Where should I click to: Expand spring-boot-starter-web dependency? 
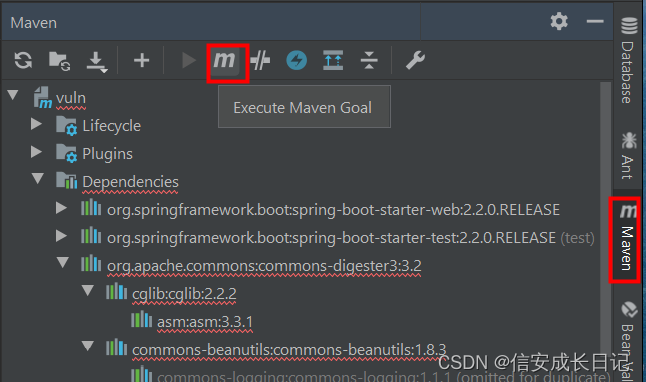tap(61, 208)
